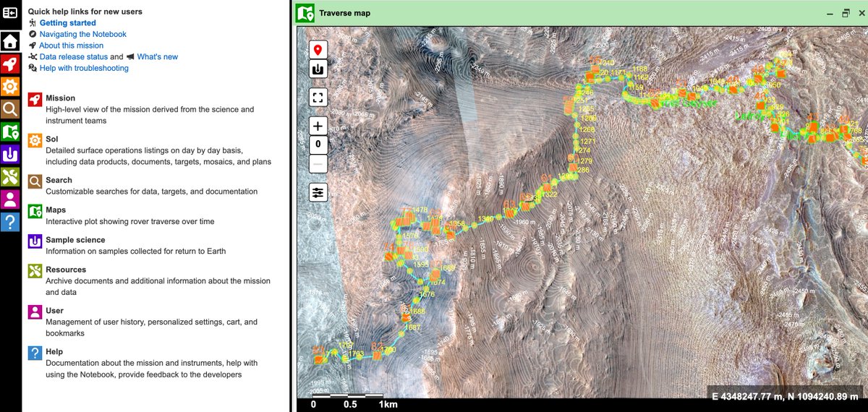The image size is (868, 412).
Task: Open the What's new link
Action: (158, 56)
